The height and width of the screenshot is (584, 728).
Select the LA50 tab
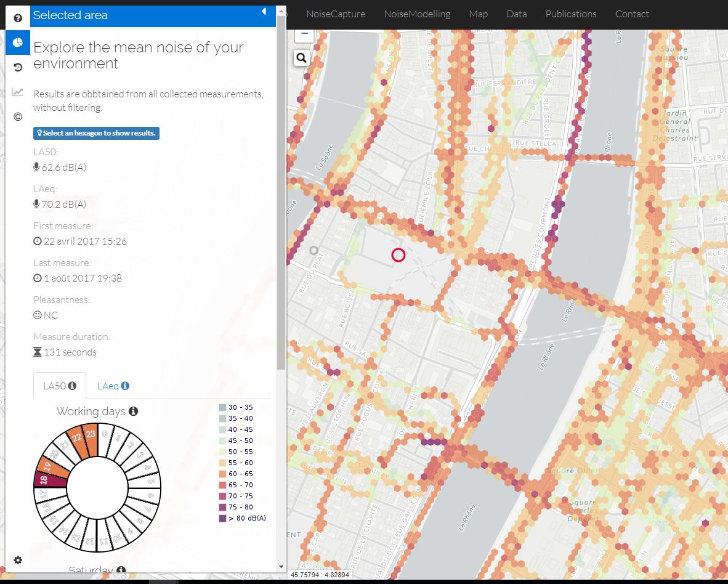tap(59, 386)
